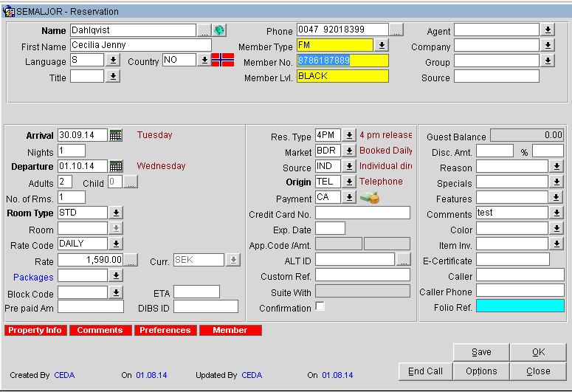Expand the Country dropdown arrow
Screen dimensions: 572x392
click(x=204, y=60)
